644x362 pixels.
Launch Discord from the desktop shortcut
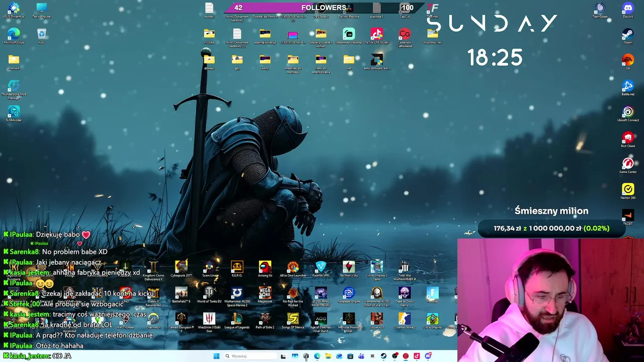coord(628,11)
